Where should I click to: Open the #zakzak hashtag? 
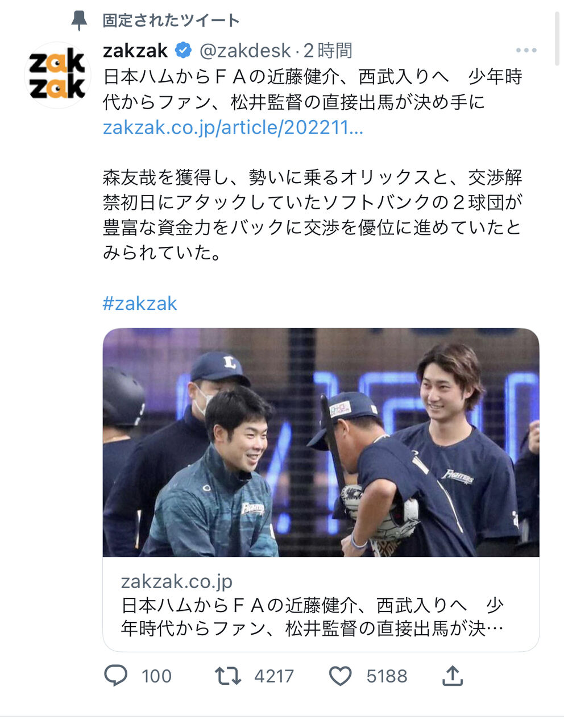click(140, 303)
